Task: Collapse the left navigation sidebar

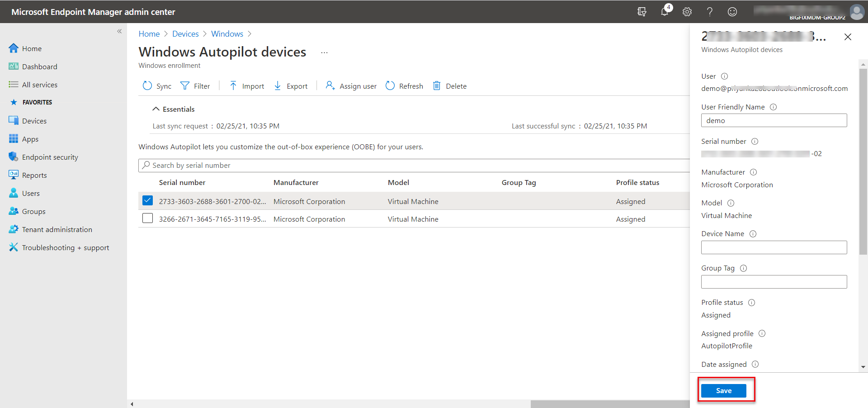Action: [119, 31]
